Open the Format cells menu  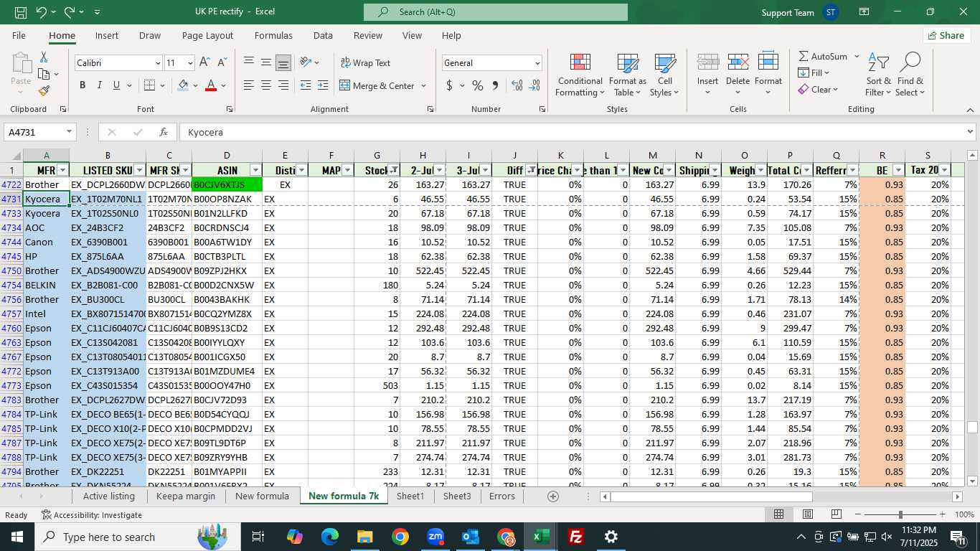pos(768,75)
